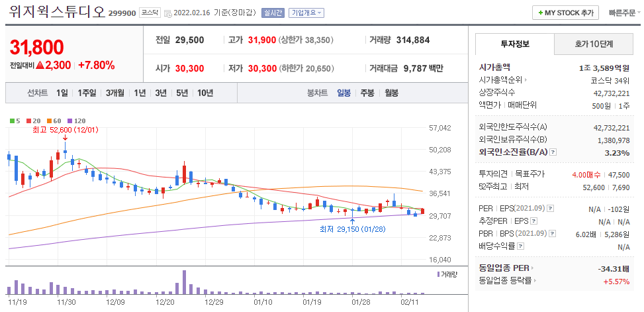The width and height of the screenshot is (644, 312).
Task: Click the +7.80% change percentage
Action: tap(96, 65)
